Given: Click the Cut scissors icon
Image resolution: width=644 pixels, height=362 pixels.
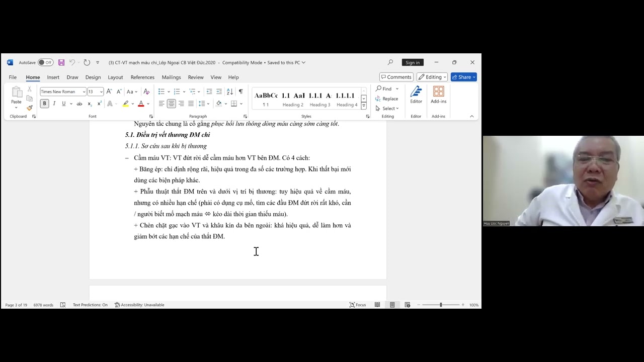Looking at the screenshot, I should (30, 88).
